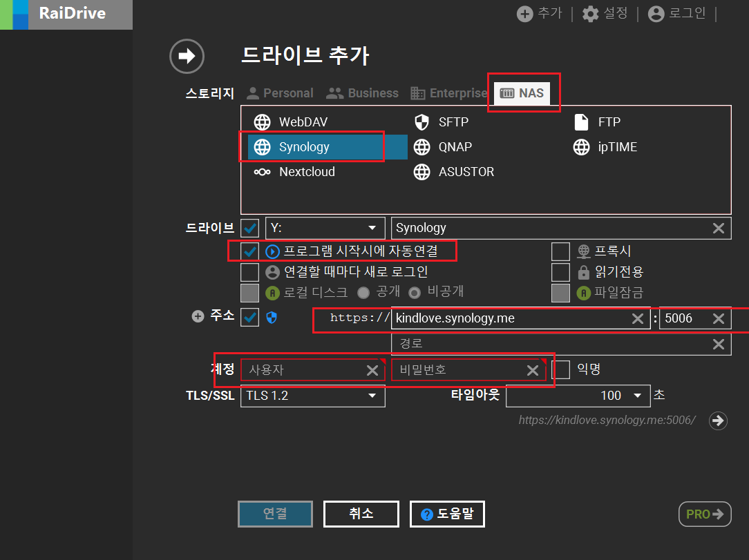
Task: Click the plus icon next to 주소
Action: (198, 316)
